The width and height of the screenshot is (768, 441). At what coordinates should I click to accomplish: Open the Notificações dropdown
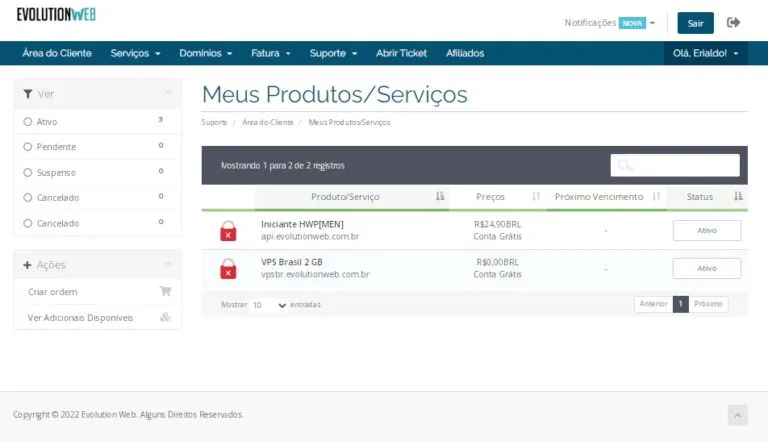click(x=609, y=23)
